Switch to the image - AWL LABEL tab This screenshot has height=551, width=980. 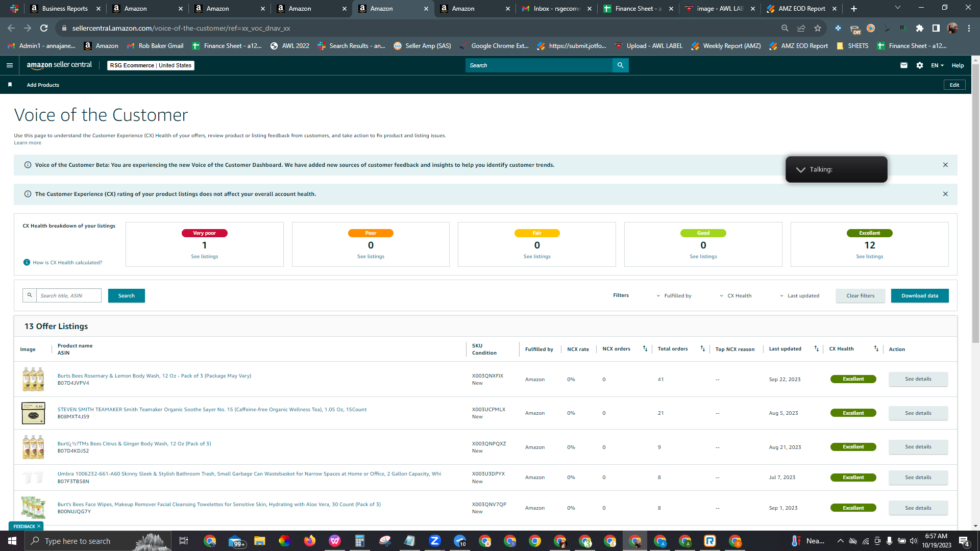click(x=720, y=9)
